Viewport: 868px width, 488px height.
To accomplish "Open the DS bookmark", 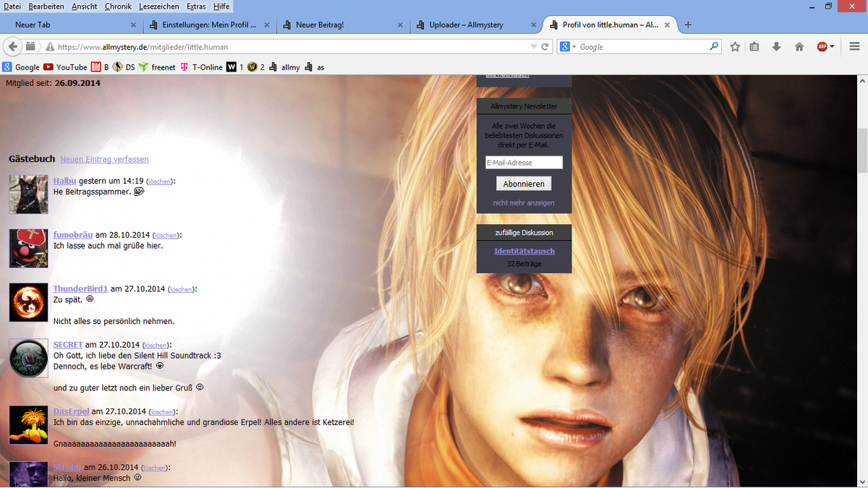I will coord(124,67).
